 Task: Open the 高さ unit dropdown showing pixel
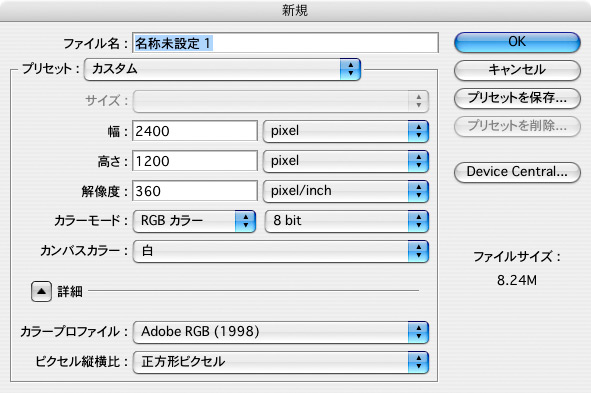[346, 161]
